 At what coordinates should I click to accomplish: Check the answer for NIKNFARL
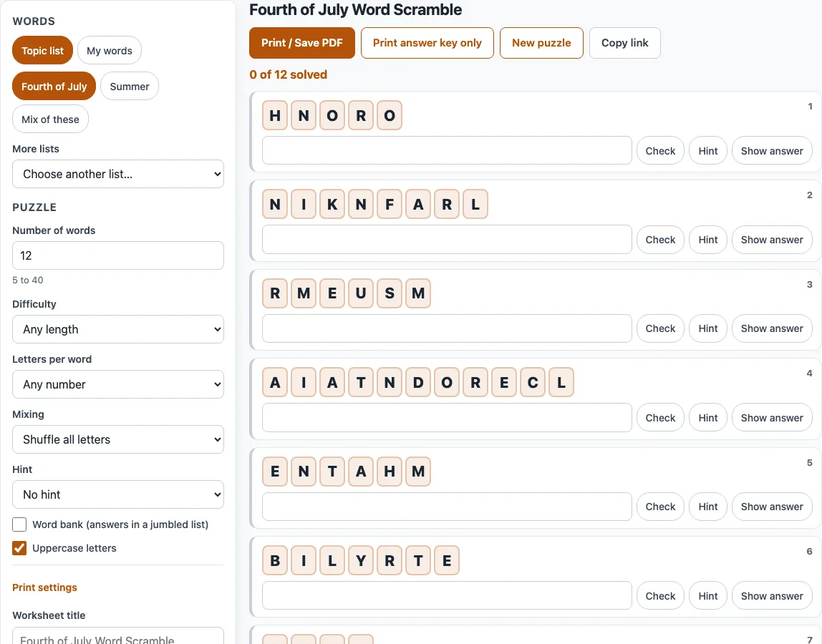(660, 240)
